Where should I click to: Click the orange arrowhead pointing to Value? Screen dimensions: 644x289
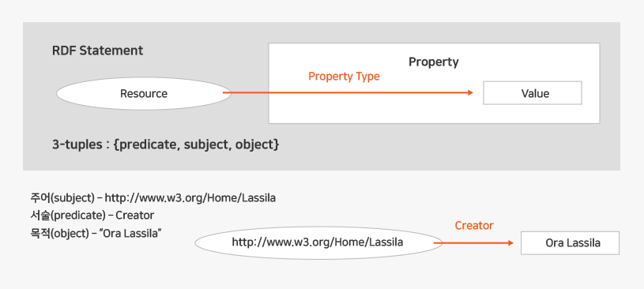click(471, 92)
